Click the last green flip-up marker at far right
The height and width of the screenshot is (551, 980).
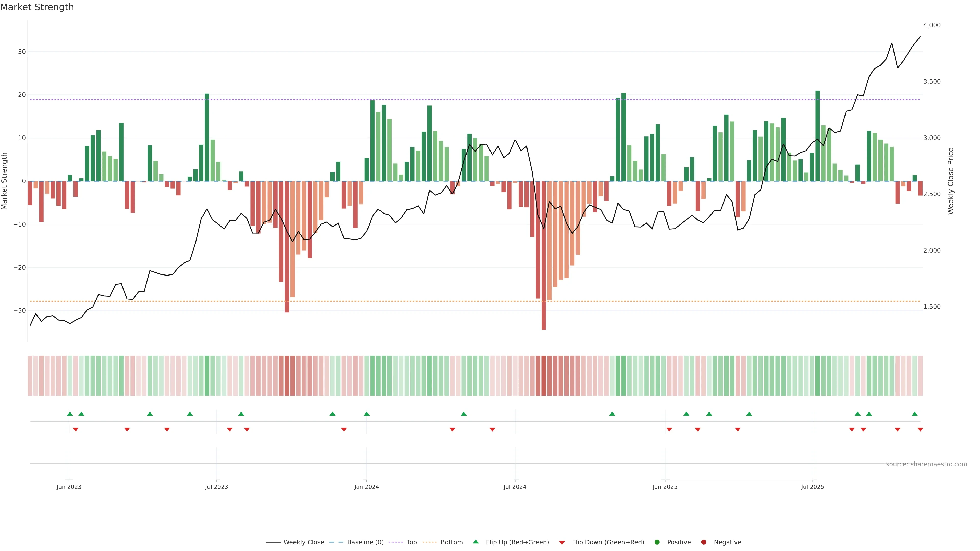point(915,414)
